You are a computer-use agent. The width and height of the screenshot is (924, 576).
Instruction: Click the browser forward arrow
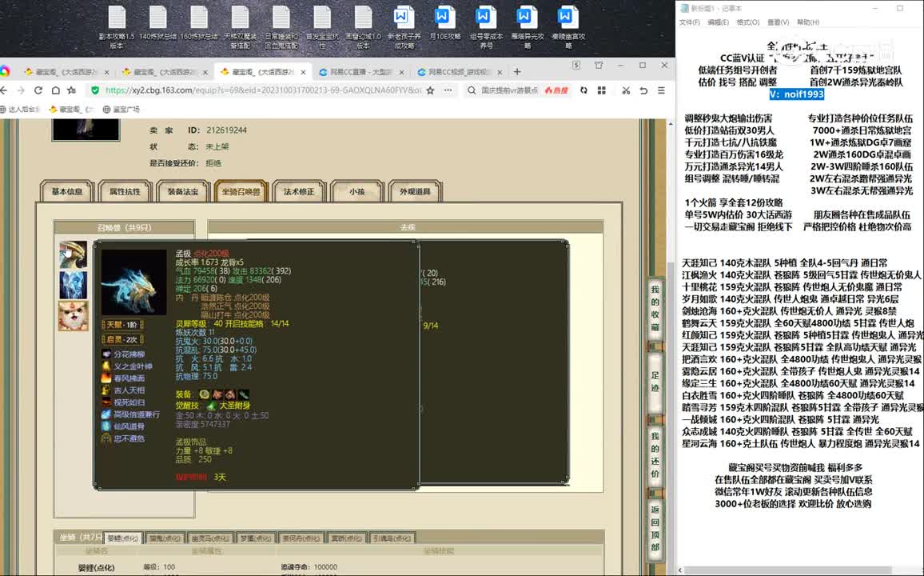[x=21, y=90]
